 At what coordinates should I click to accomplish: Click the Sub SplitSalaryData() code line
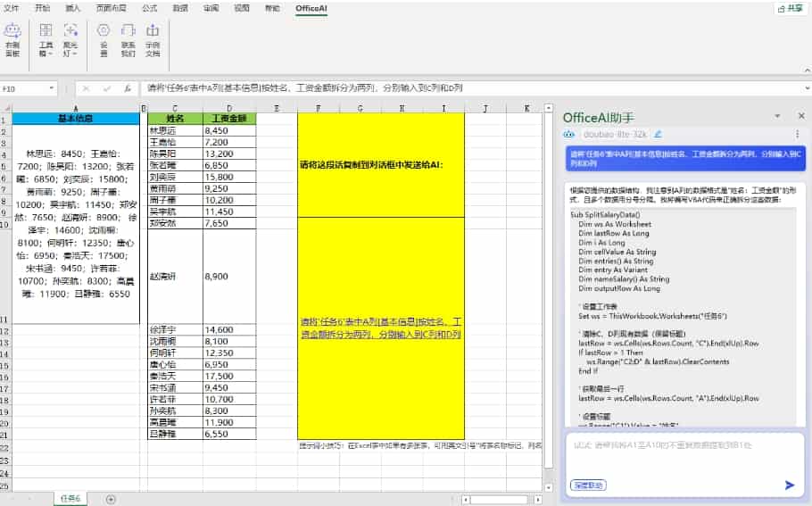pyautogui.click(x=605, y=214)
